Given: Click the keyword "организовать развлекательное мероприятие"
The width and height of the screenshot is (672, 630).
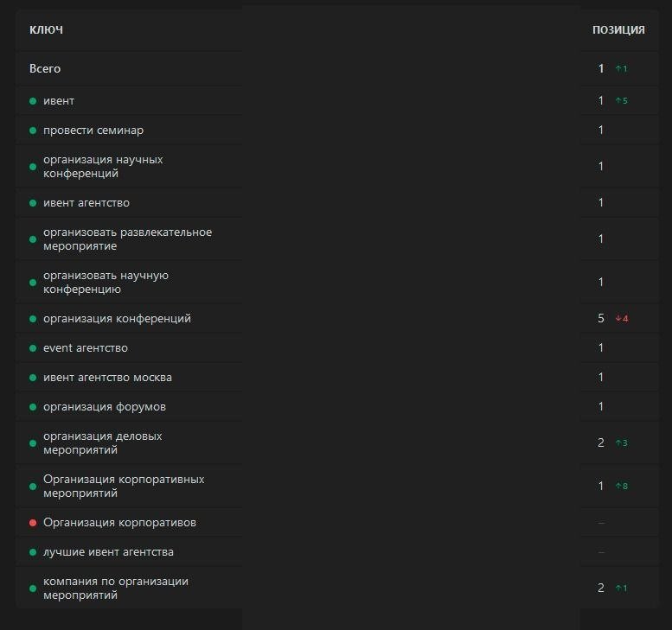Looking at the screenshot, I should click(127, 239).
